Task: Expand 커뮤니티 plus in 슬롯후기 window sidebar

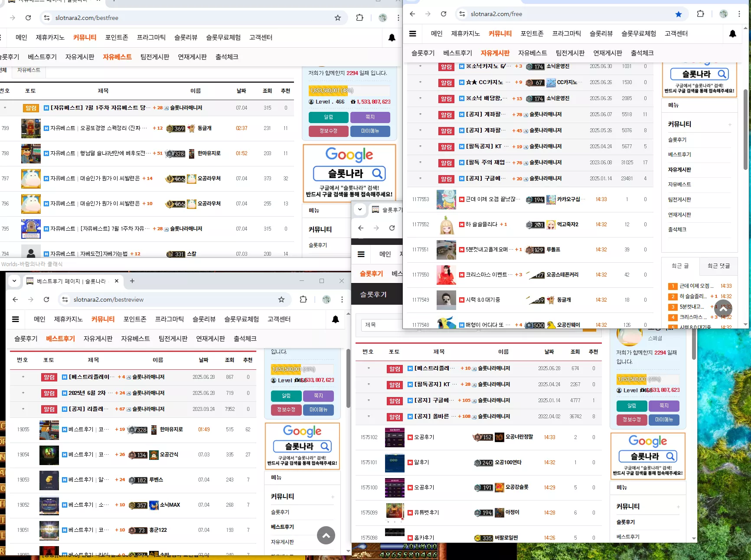Action: click(x=678, y=507)
